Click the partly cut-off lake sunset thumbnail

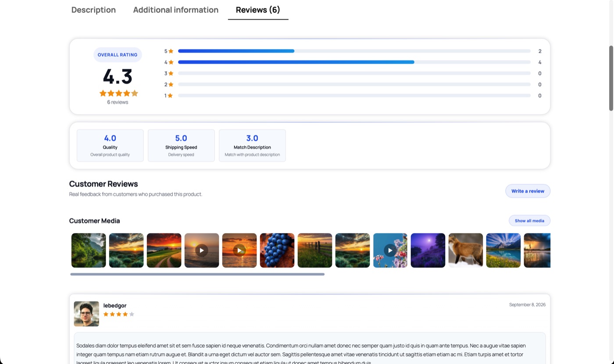point(537,250)
